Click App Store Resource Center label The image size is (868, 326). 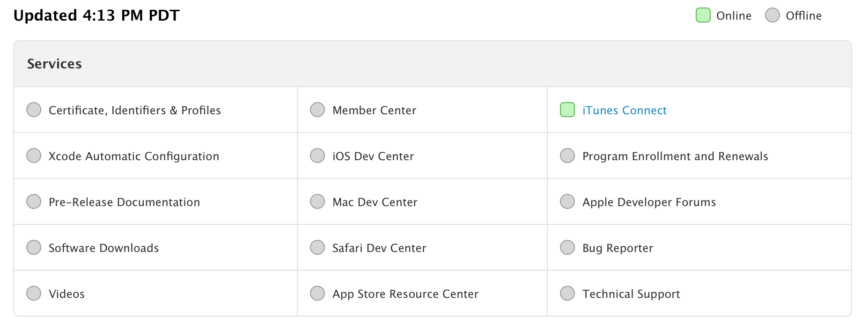point(405,294)
